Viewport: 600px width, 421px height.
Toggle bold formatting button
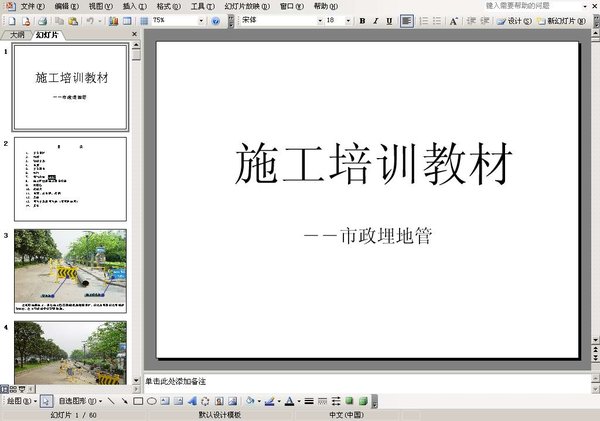362,20
